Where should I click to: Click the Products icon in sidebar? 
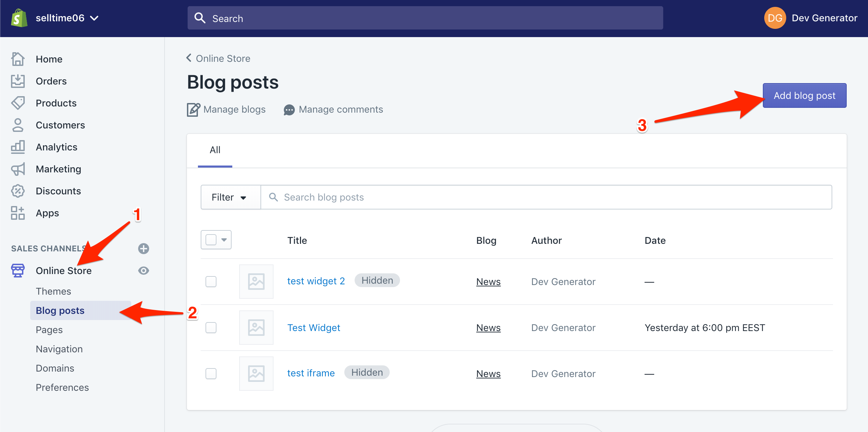[x=19, y=102]
